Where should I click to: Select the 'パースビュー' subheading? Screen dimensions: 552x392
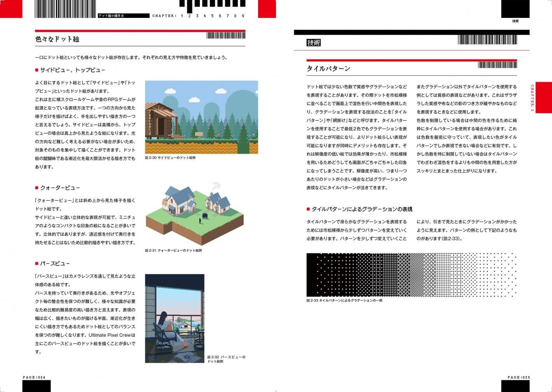tap(55, 264)
